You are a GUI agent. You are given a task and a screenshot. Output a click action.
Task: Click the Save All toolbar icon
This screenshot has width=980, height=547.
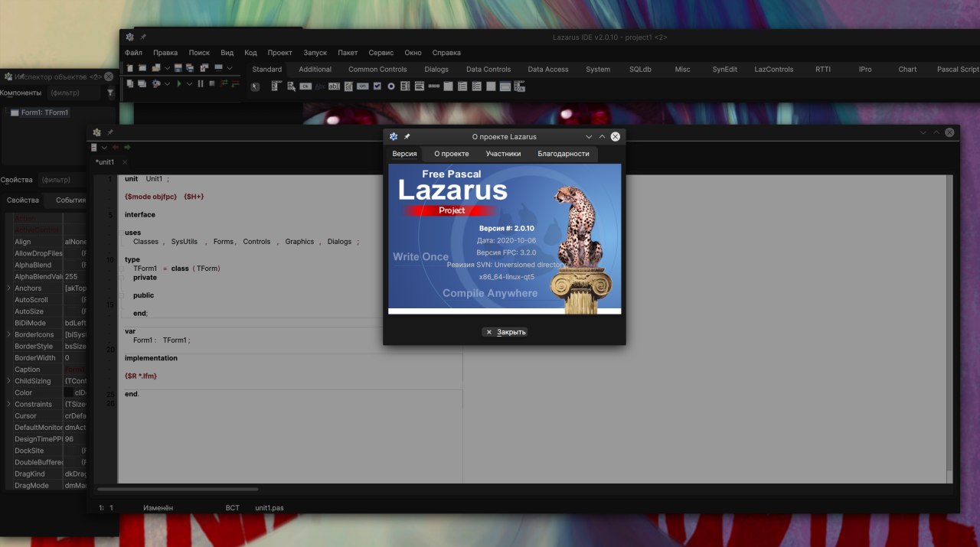pos(190,68)
